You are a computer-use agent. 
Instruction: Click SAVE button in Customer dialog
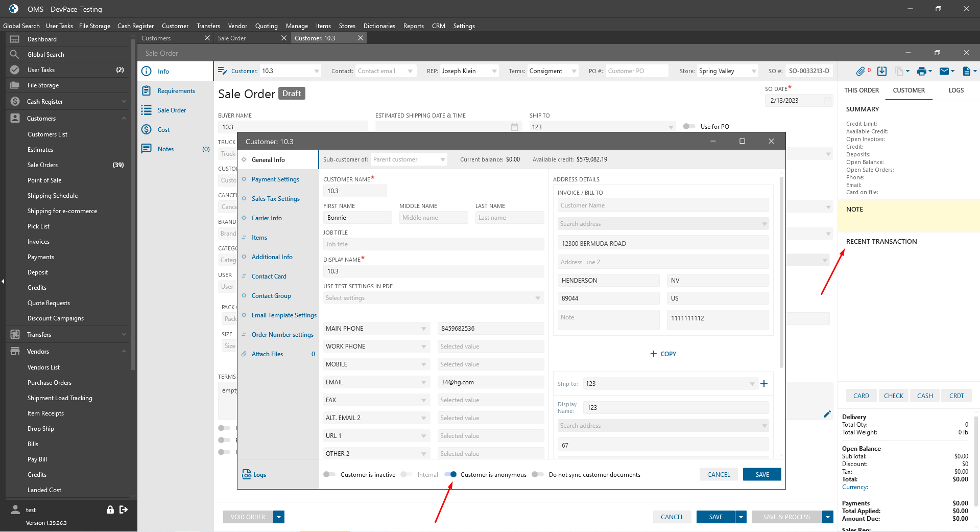tap(762, 474)
